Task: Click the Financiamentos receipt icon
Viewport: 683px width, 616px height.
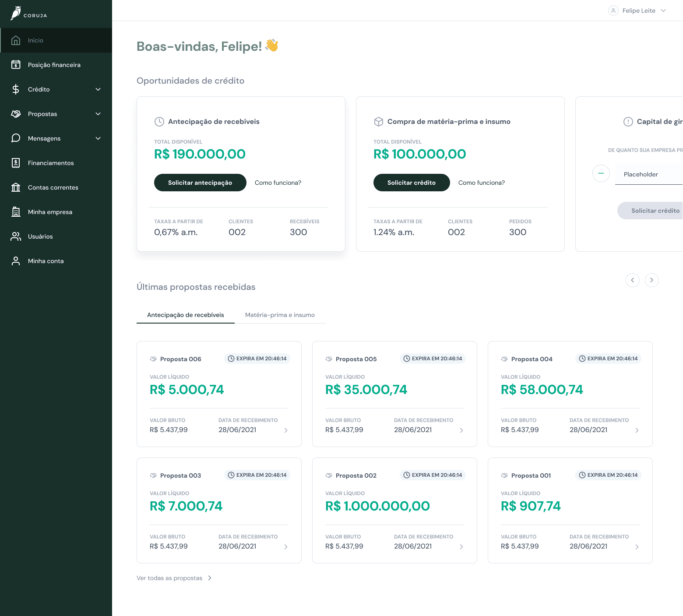Action: click(16, 163)
